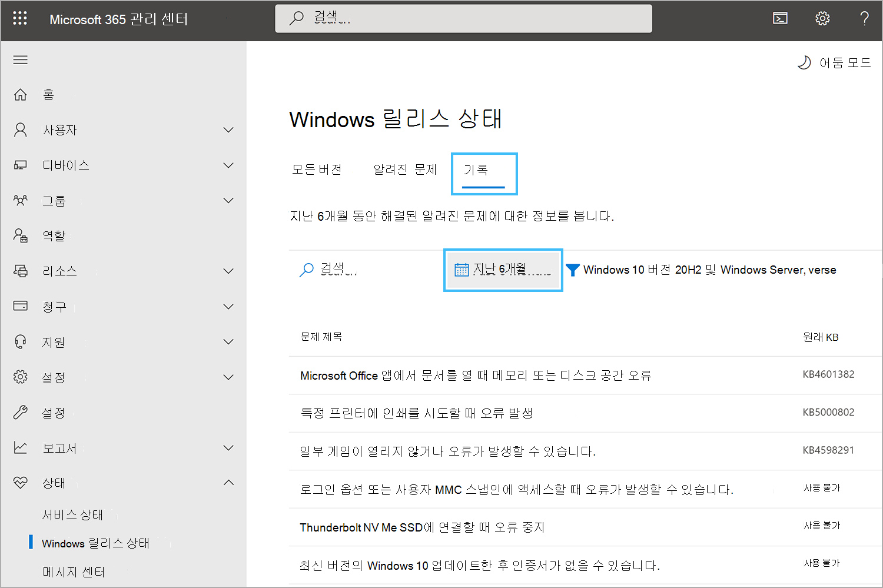Image resolution: width=883 pixels, height=588 pixels.
Task: Click the 그룹 people icon
Action: (x=21, y=201)
